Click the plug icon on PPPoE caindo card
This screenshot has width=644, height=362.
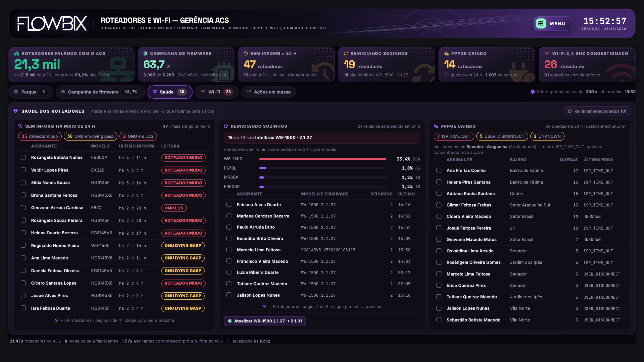(446, 54)
